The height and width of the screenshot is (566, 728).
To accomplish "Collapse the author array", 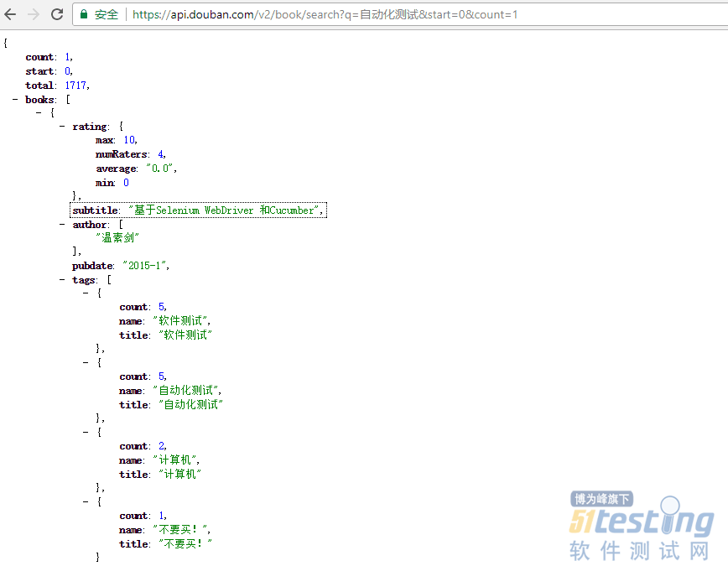I will (62, 224).
